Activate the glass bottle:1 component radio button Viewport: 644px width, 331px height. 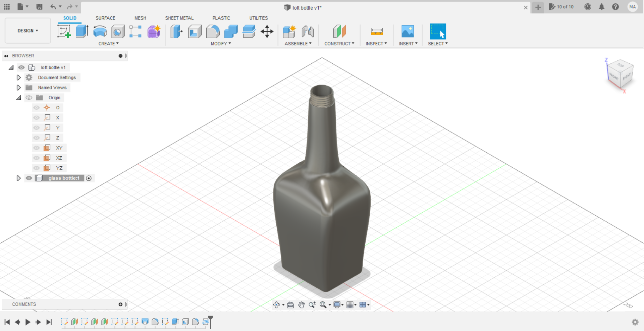(89, 178)
